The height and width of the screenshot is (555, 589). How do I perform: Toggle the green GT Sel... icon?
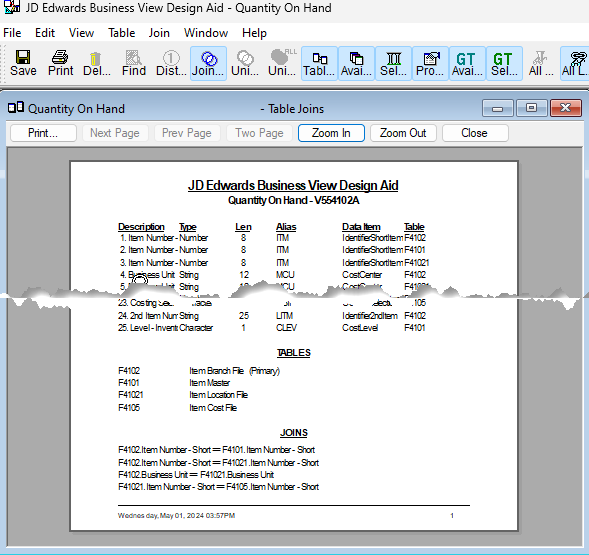point(504,63)
